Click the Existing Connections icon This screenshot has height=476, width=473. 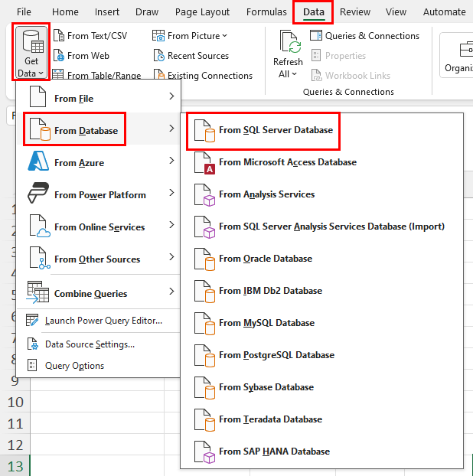tap(158, 74)
